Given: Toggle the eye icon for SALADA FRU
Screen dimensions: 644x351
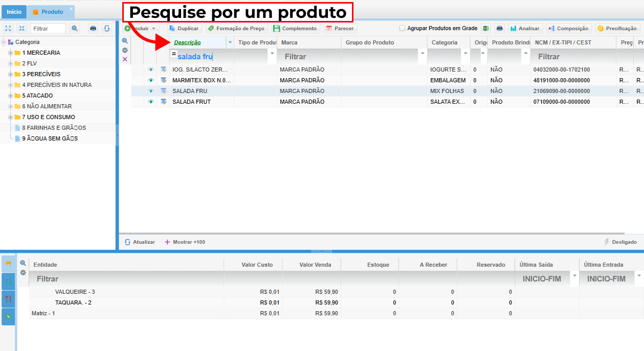Looking at the screenshot, I should click(x=151, y=91).
